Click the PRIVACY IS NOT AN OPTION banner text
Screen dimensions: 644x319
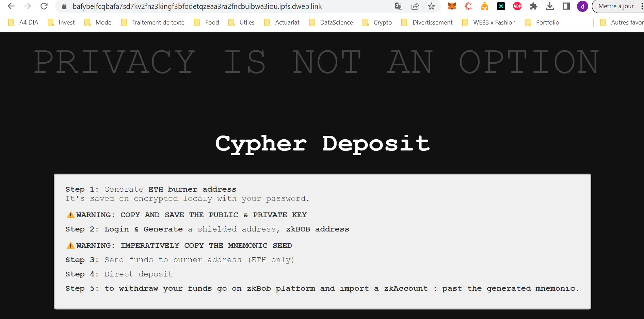(316, 62)
